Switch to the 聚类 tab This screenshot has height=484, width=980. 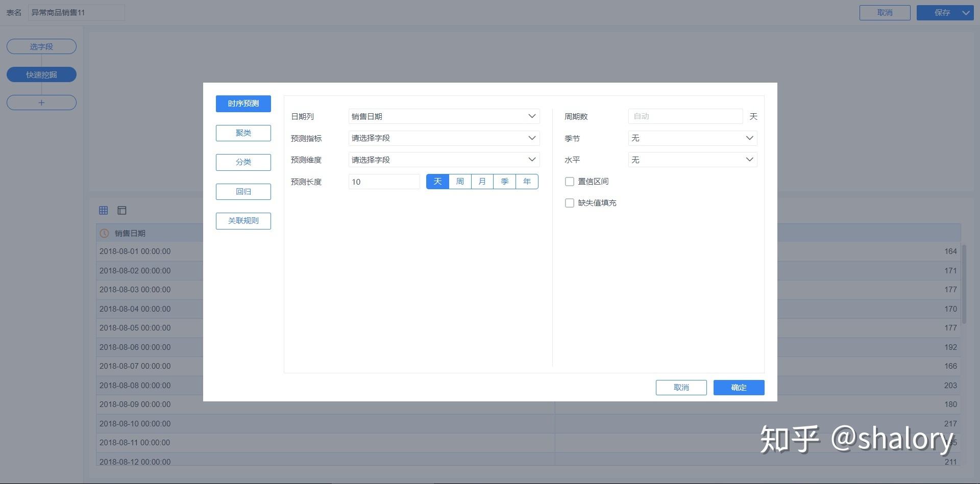pos(243,133)
